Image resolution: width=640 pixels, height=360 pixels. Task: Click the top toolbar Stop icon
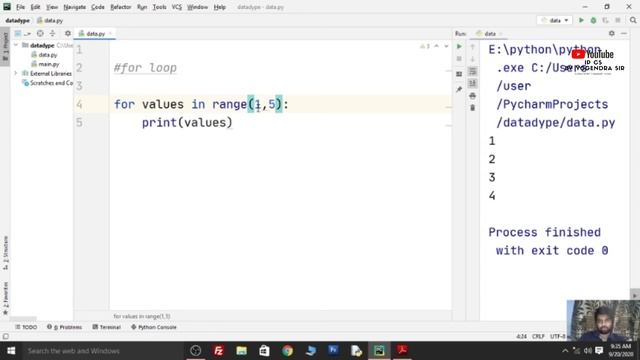pos(618,20)
